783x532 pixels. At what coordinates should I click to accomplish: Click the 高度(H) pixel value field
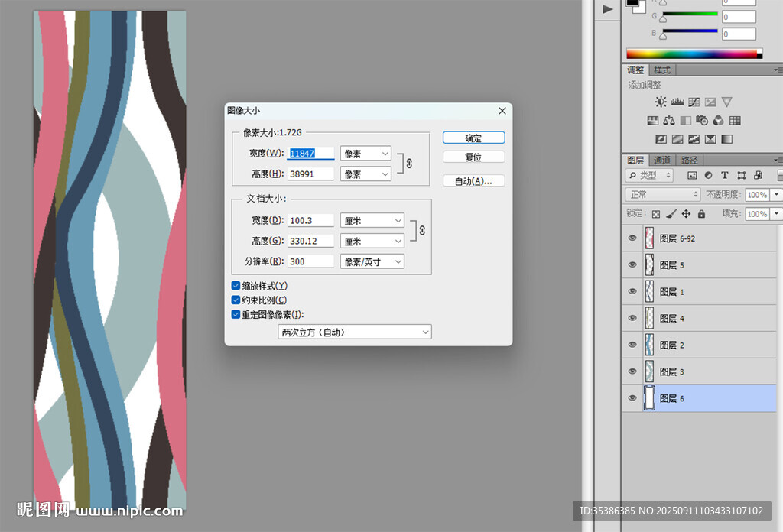pyautogui.click(x=311, y=174)
